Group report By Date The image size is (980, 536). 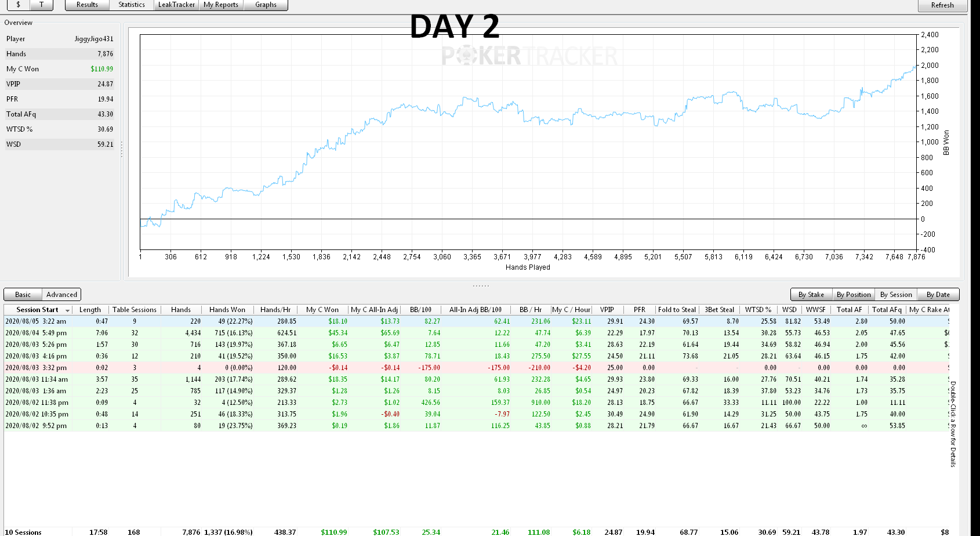(x=938, y=295)
